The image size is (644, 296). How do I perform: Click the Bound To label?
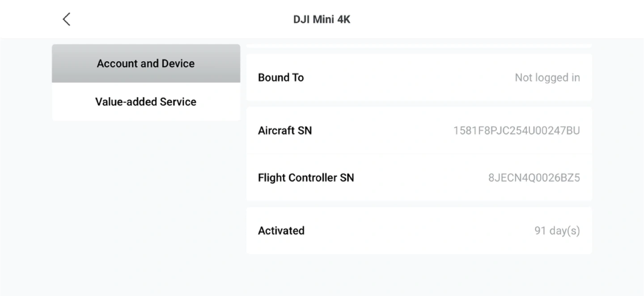281,78
